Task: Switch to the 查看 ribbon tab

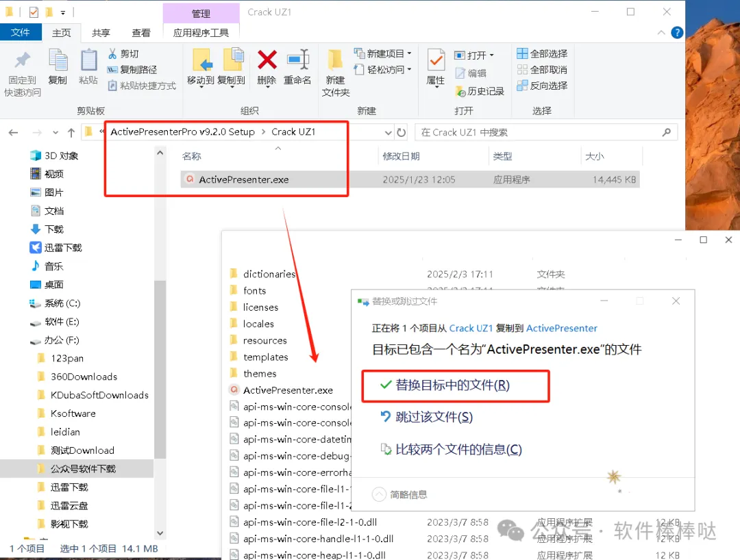Action: pyautogui.click(x=141, y=33)
